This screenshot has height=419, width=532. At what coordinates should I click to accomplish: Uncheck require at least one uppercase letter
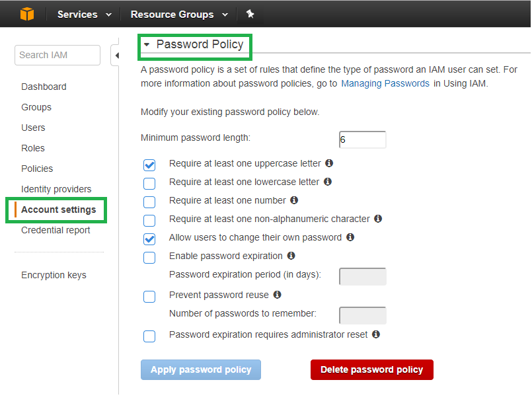[149, 165]
